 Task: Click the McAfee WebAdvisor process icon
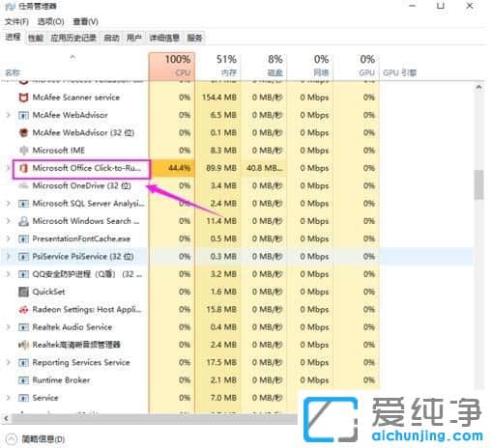tap(23, 115)
